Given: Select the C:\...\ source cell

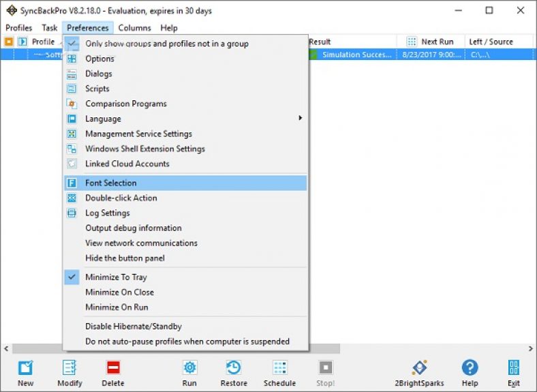Looking at the screenshot, I should click(500, 55).
